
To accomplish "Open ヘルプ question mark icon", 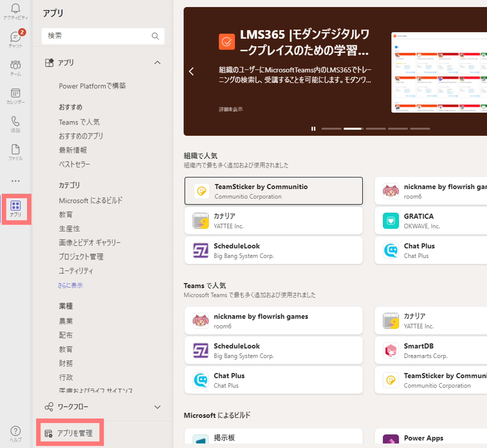I will click(16, 434).
